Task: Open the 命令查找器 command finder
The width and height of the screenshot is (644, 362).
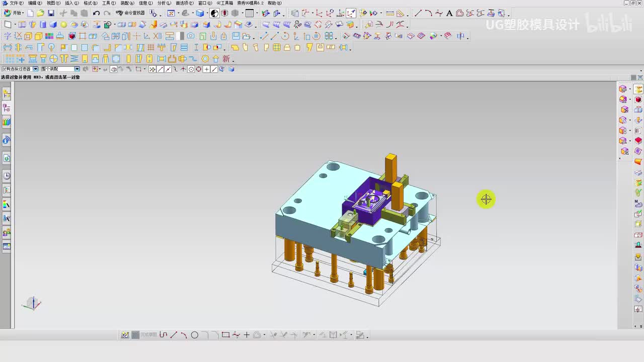Action: pyautogui.click(x=130, y=13)
